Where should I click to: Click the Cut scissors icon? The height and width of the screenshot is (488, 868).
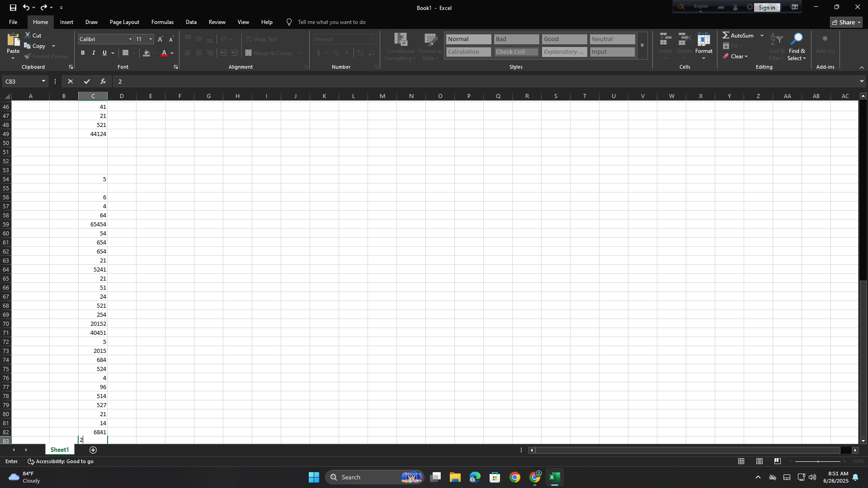coord(28,35)
